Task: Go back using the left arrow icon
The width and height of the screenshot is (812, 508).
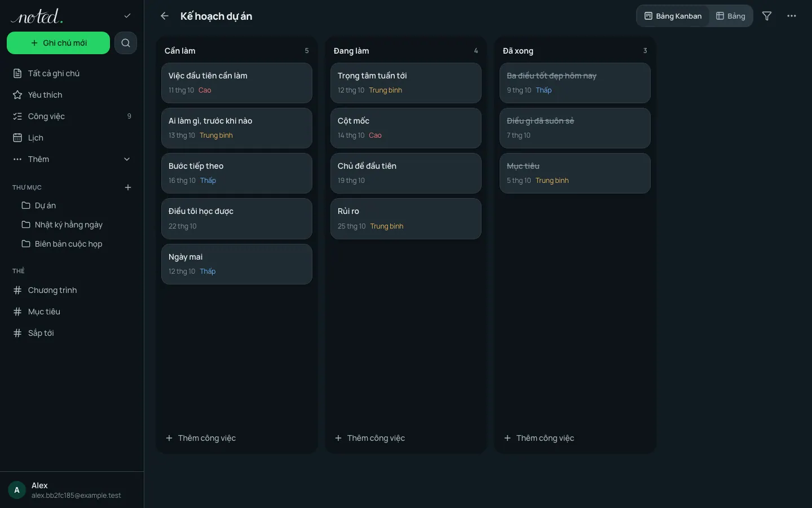Action: 165,16
